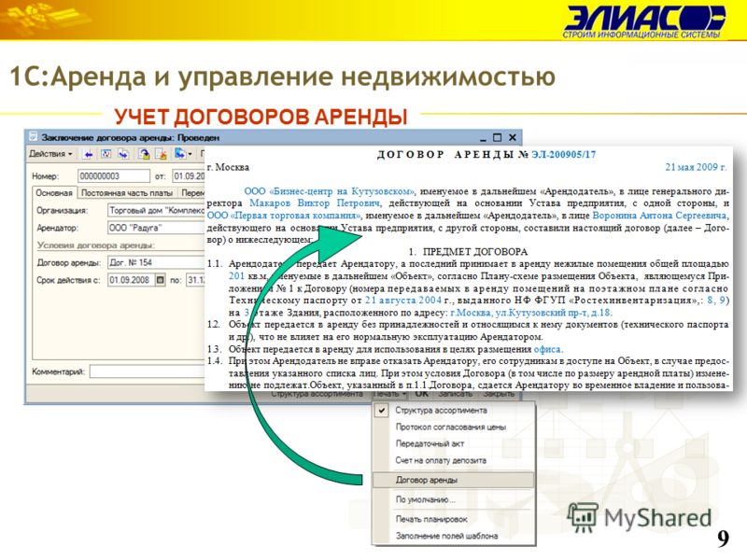Click the Срок действия с date 01.09.2008
Screen dimensions: 747x560
pos(131,280)
